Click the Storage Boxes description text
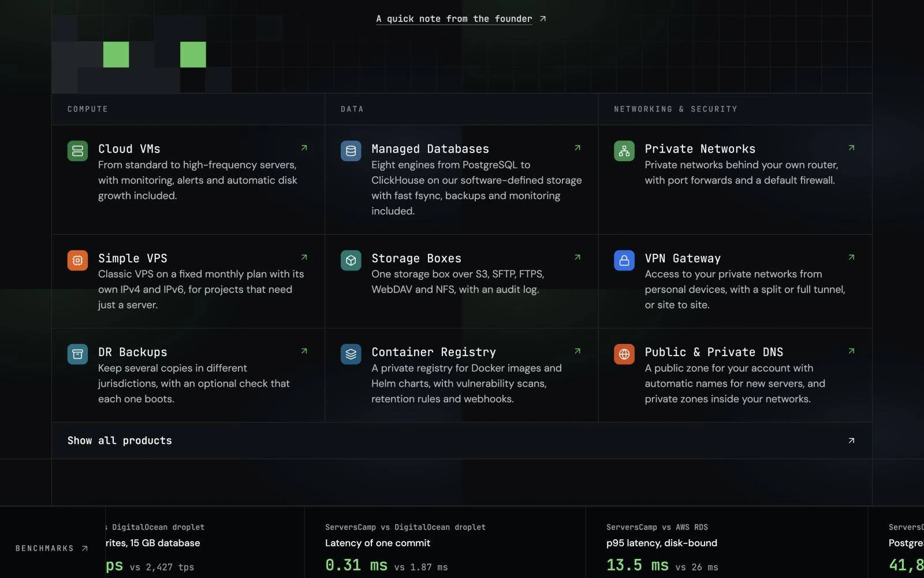The width and height of the screenshot is (924, 578). point(458,281)
